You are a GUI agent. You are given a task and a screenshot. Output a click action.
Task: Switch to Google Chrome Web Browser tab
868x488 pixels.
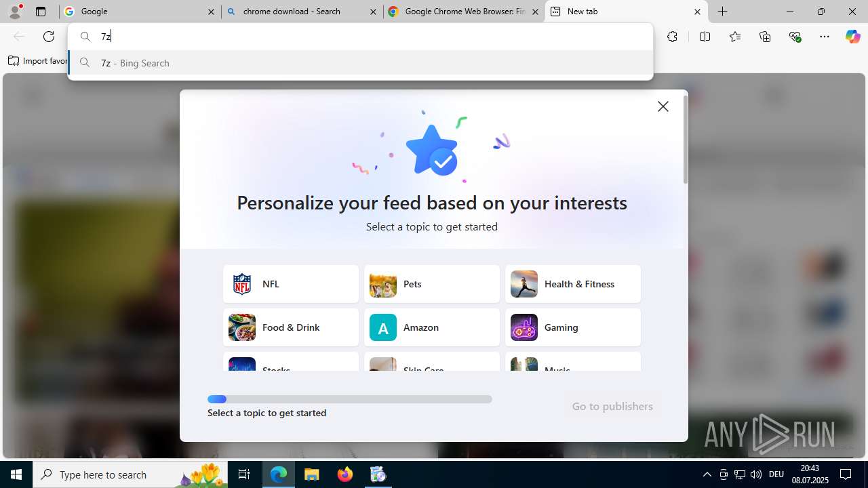(464, 12)
